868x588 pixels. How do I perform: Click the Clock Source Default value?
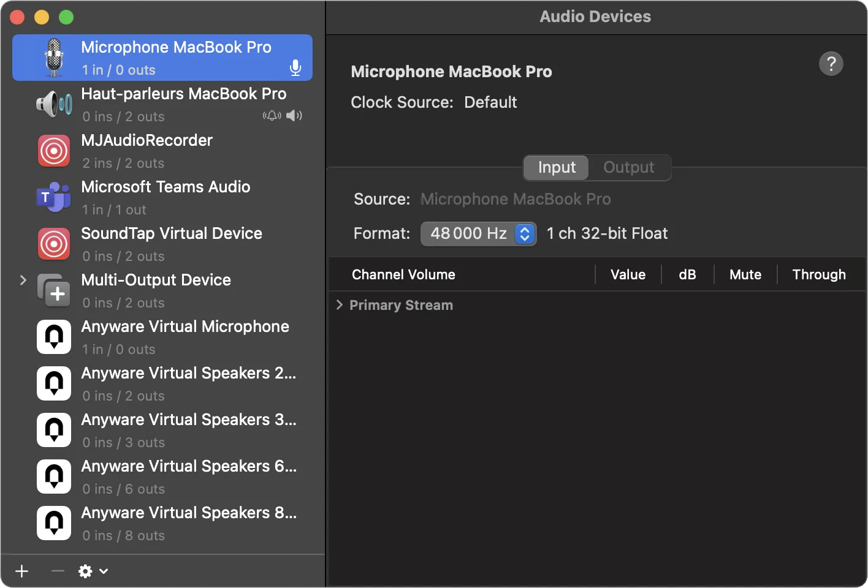click(x=490, y=102)
